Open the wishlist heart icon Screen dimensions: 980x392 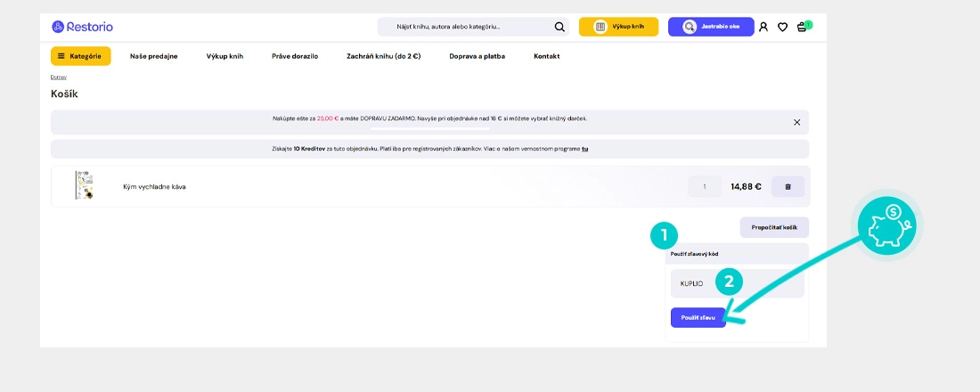[782, 27]
